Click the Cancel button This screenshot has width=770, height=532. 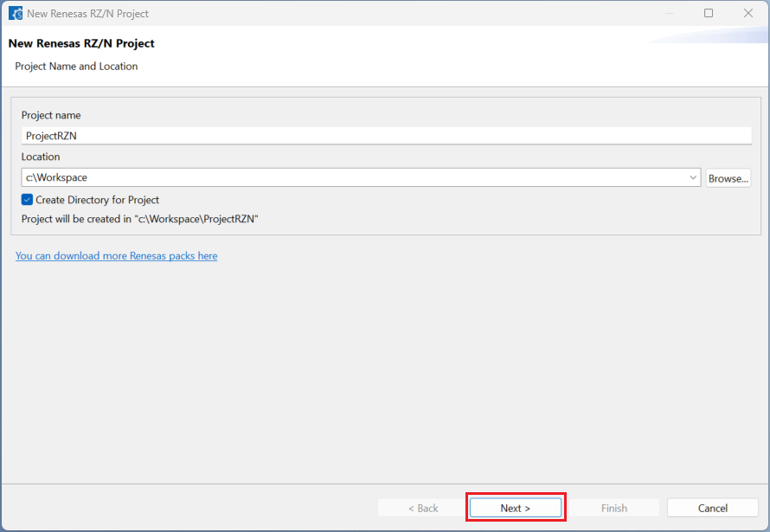click(x=713, y=508)
